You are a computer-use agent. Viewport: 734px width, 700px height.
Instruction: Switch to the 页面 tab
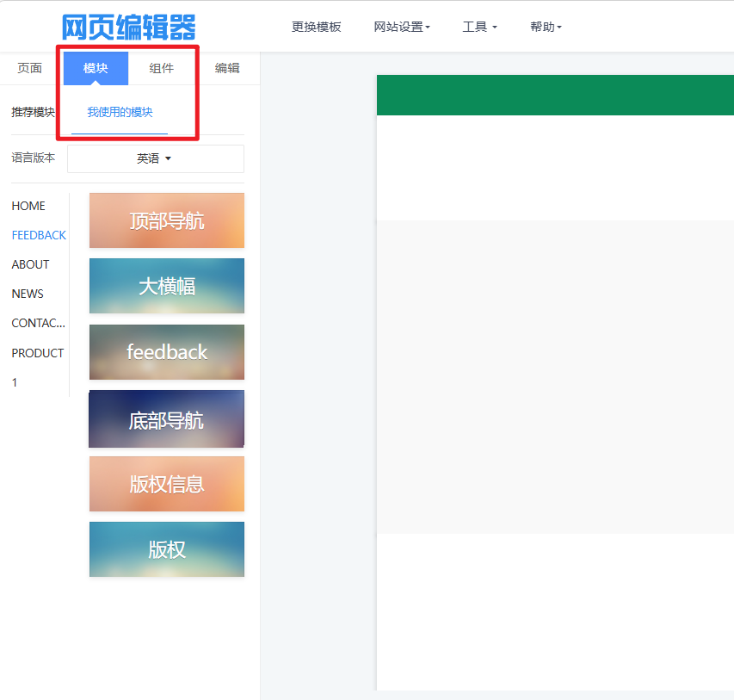coord(30,68)
